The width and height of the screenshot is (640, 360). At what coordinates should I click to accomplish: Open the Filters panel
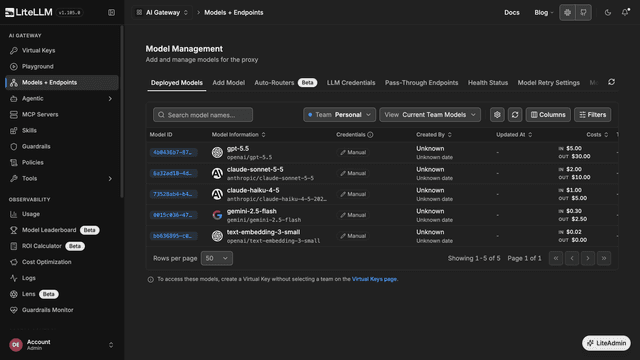pos(593,115)
